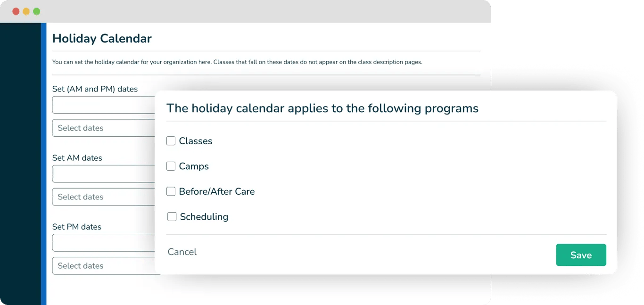Enable the Classes checkbox
Screen dimensions: 644x305
pyautogui.click(x=171, y=141)
